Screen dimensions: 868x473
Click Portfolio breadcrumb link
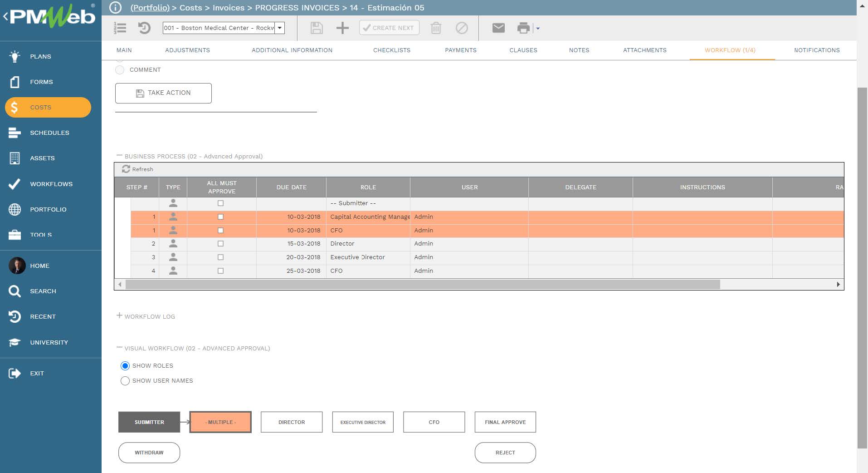(150, 8)
